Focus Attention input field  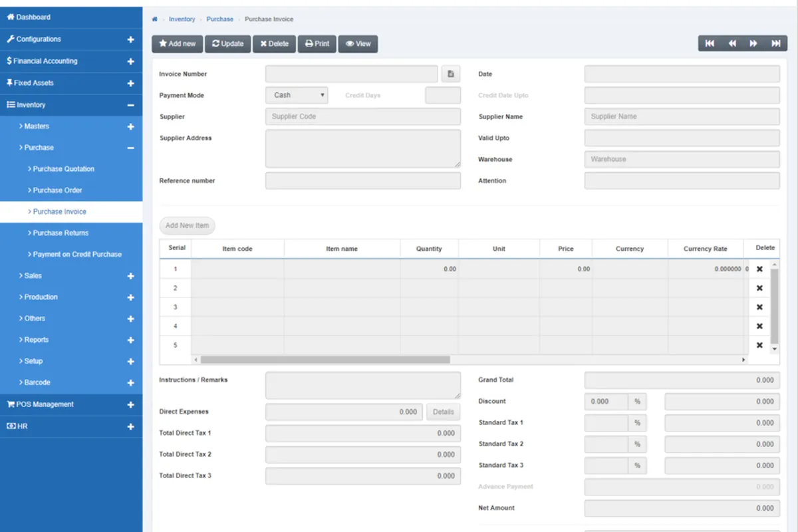pyautogui.click(x=682, y=181)
